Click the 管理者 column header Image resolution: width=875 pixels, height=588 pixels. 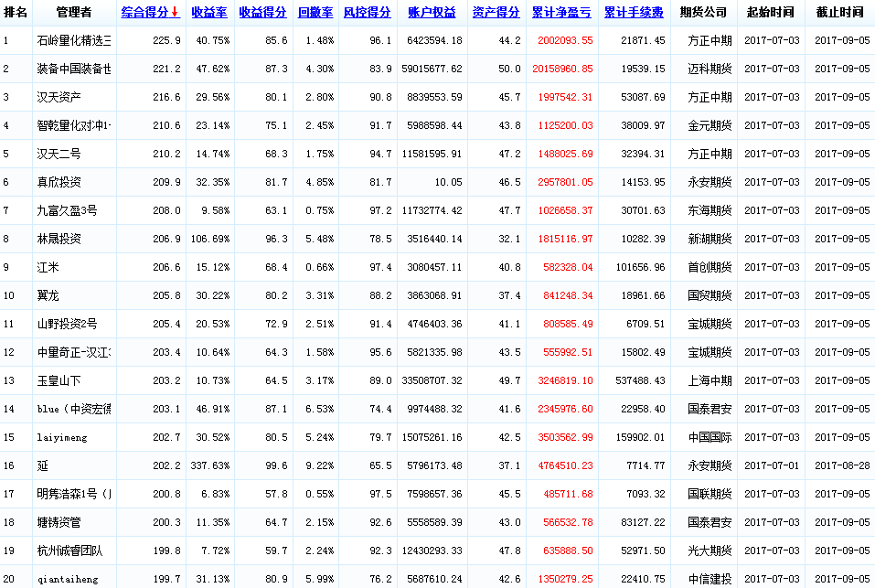point(74,12)
